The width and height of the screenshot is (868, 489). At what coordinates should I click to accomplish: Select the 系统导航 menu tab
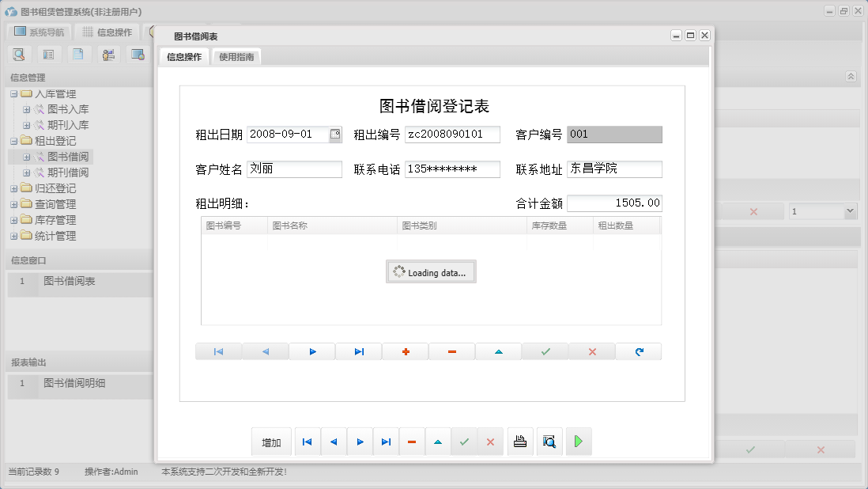pyautogui.click(x=39, y=32)
